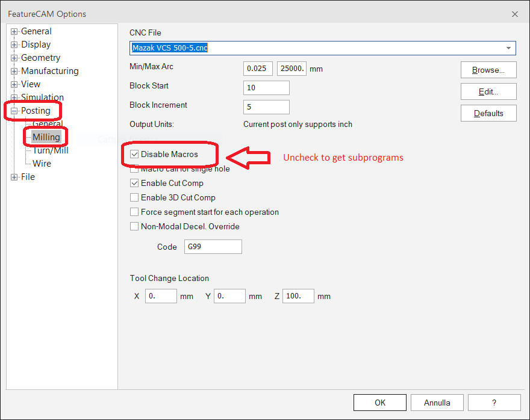The height and width of the screenshot is (420, 530).
Task: Restore the posting Defaults
Action: 488,113
